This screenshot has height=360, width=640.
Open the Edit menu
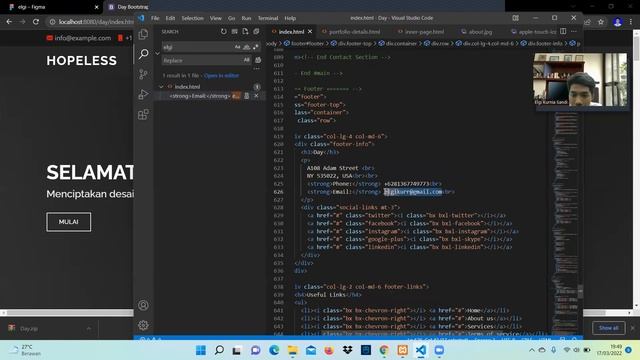170,18
